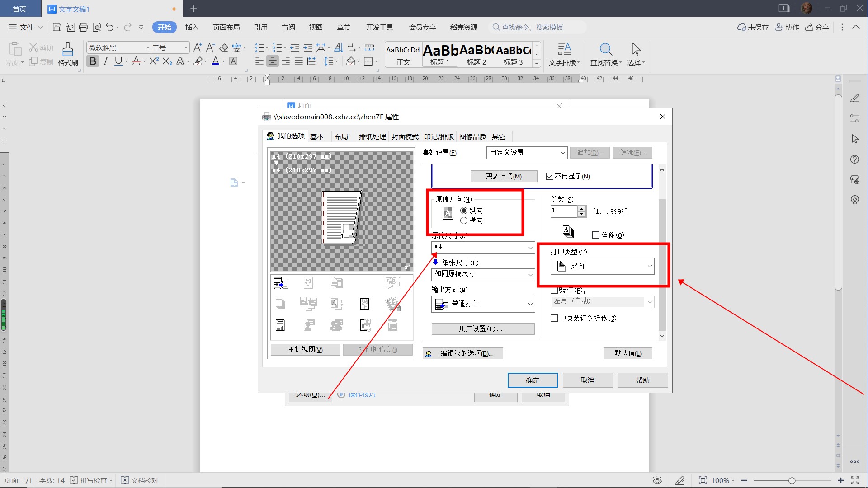Click the 默认值 defaults button
The height and width of the screenshot is (488, 868).
[627, 353]
